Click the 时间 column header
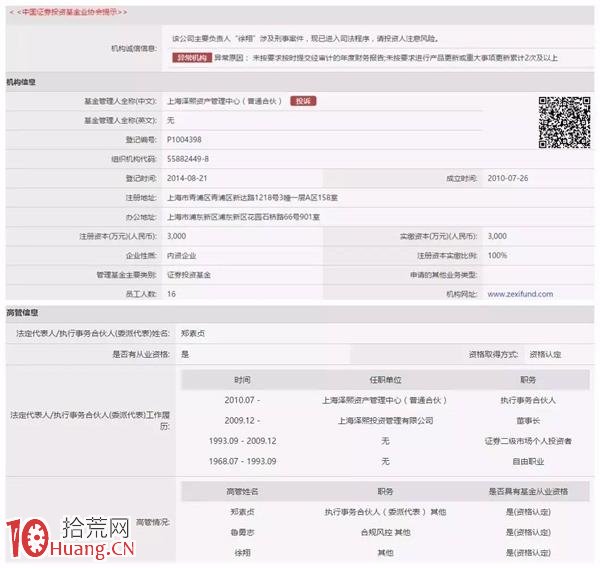600x568 pixels. (x=242, y=380)
